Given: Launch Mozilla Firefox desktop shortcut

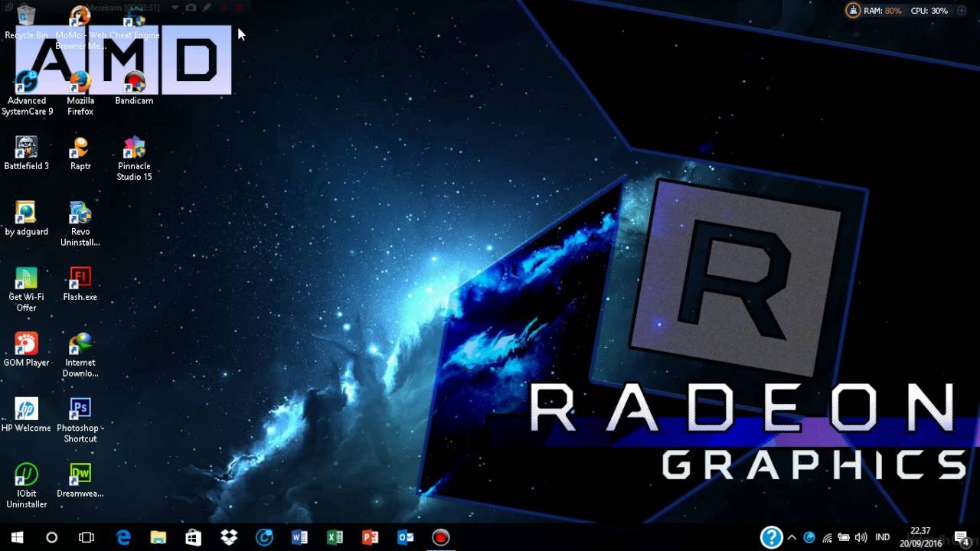Looking at the screenshot, I should click(80, 93).
